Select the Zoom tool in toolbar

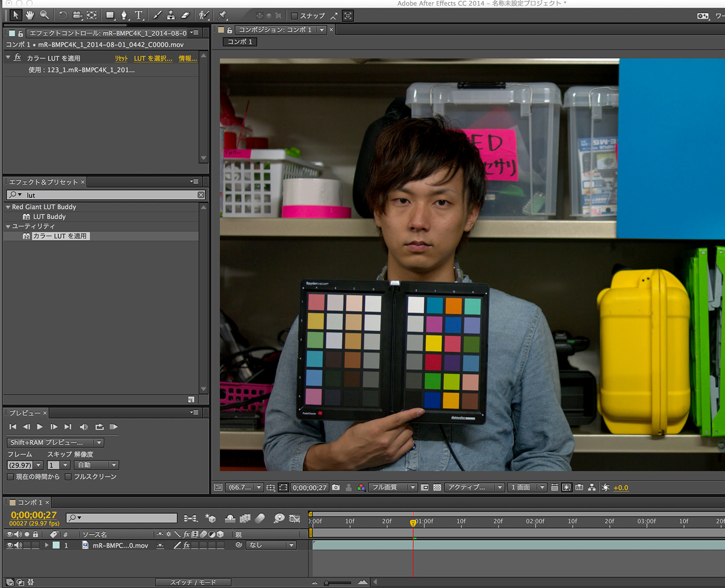44,15
